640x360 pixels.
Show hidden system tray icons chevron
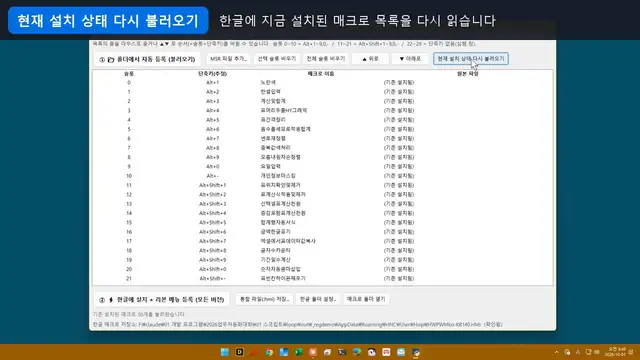(556, 352)
